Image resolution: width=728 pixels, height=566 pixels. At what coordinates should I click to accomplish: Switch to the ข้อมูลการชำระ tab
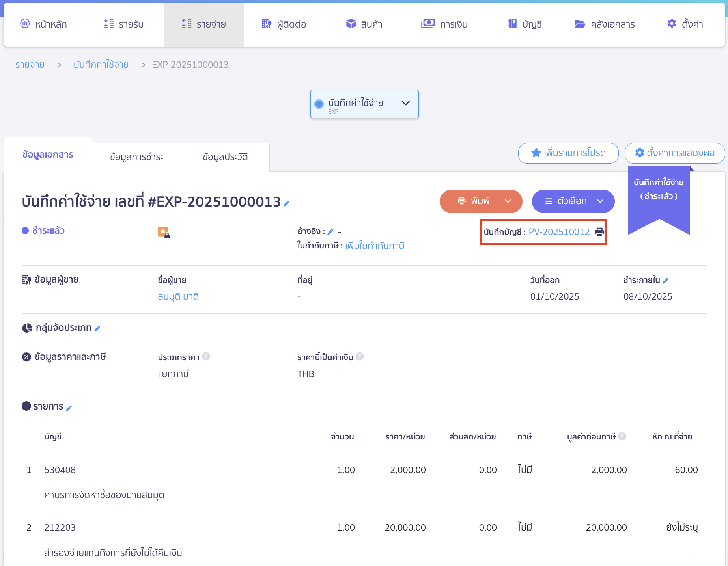tap(136, 157)
